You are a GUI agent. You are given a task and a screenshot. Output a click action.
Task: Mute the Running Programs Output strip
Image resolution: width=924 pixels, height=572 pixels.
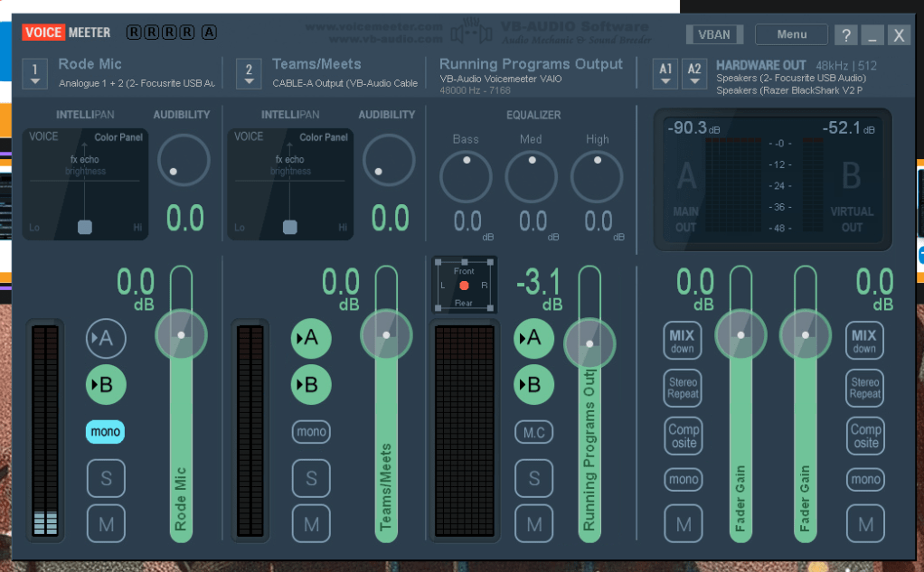534,523
